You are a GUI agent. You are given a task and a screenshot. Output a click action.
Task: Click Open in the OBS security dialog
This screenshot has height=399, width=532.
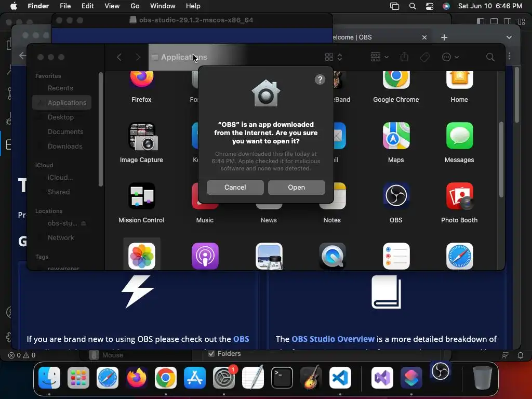pos(296,187)
